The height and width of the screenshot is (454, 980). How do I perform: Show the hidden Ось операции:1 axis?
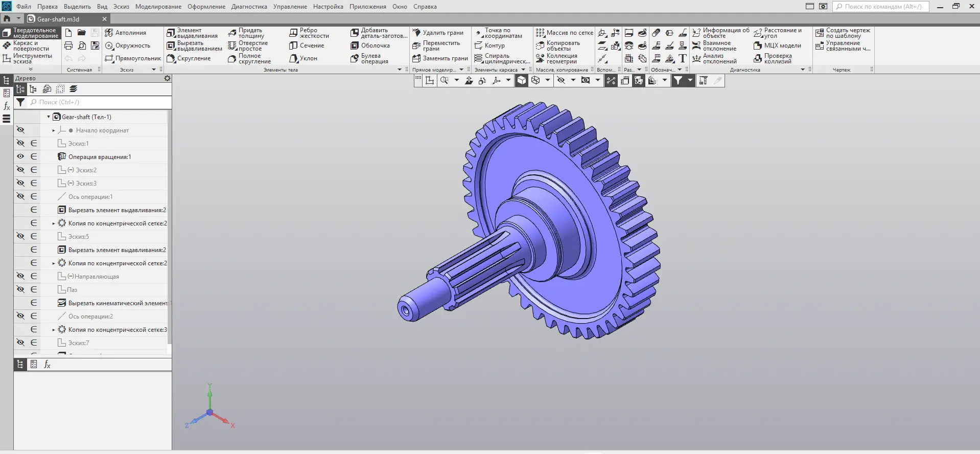tap(20, 196)
